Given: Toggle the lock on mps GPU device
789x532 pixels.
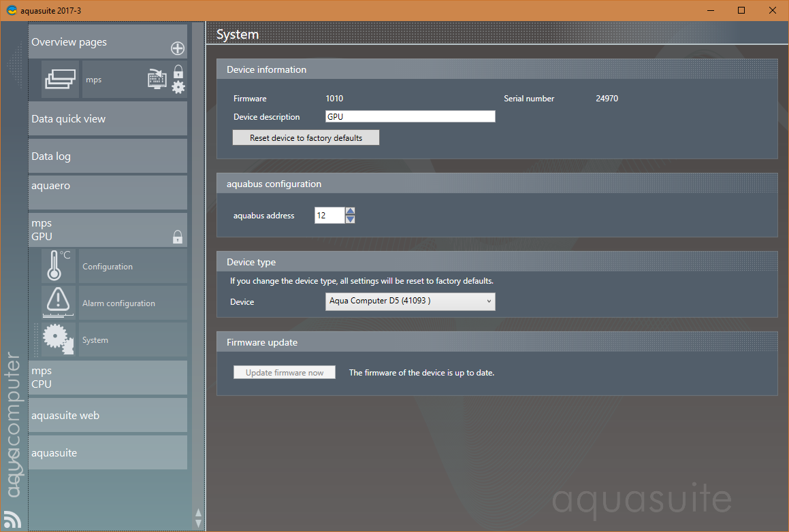Looking at the screenshot, I should [177, 237].
